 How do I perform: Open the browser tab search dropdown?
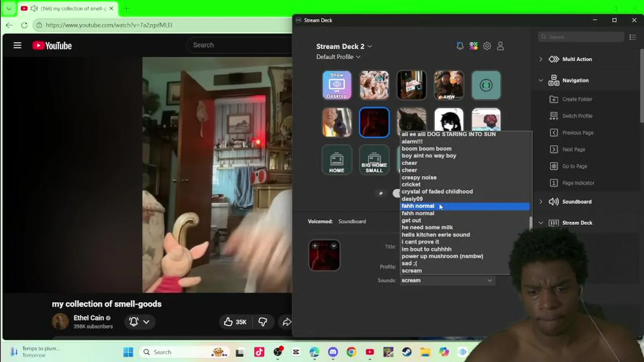9,9
